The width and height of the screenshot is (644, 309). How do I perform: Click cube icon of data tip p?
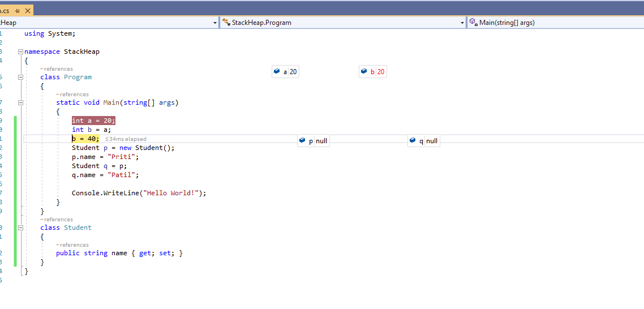[x=303, y=140]
